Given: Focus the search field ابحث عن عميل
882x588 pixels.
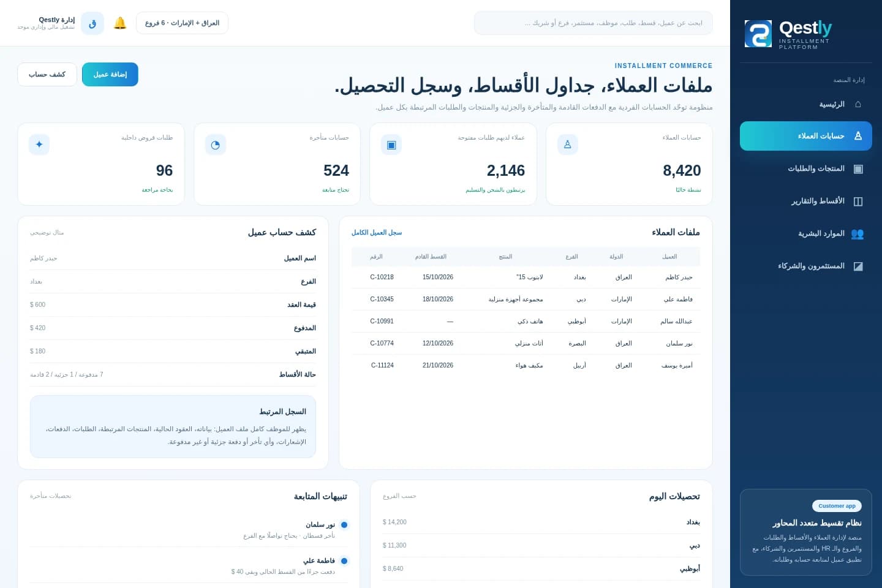Looking at the screenshot, I should coord(594,23).
